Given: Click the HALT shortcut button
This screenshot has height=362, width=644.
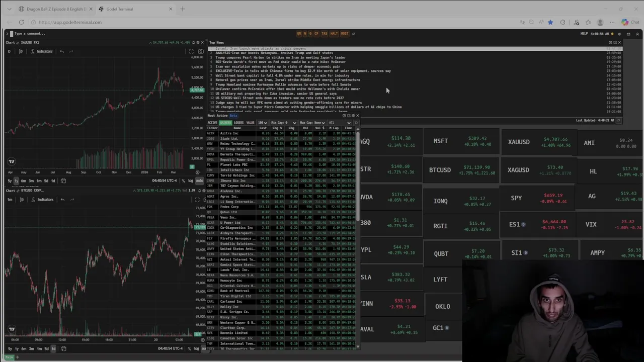Looking at the screenshot, I should pyautogui.click(x=334, y=34).
